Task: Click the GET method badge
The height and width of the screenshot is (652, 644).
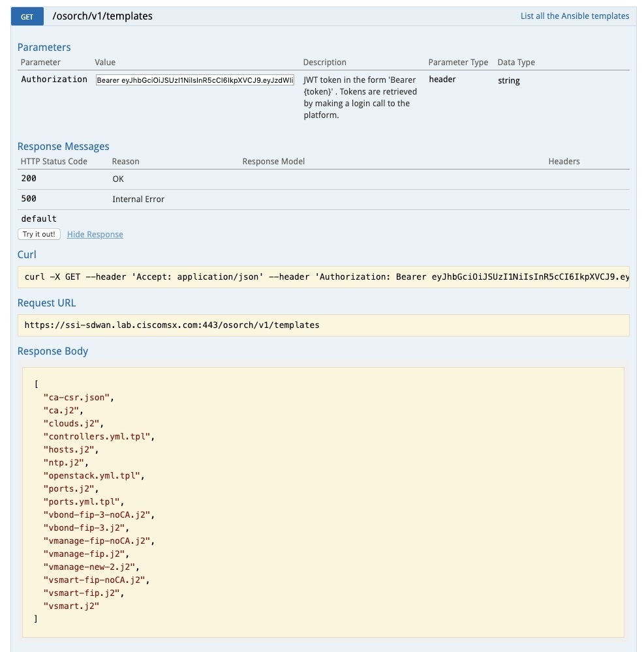Action: tap(27, 17)
